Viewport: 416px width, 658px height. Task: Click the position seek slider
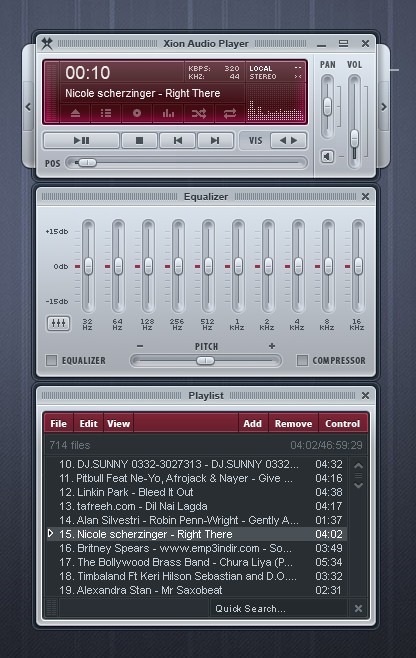pos(187,162)
